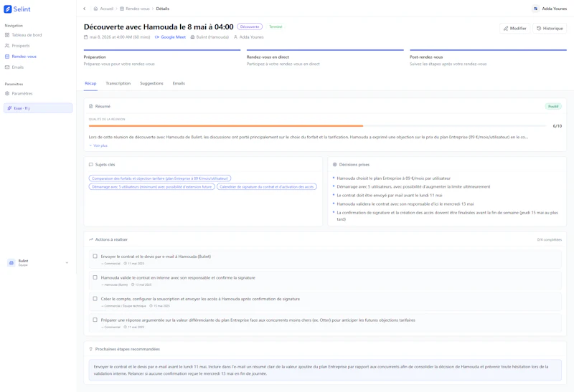Image resolution: width=574 pixels, height=392 pixels.
Task: Switch to the Récap tab
Action: click(x=90, y=83)
